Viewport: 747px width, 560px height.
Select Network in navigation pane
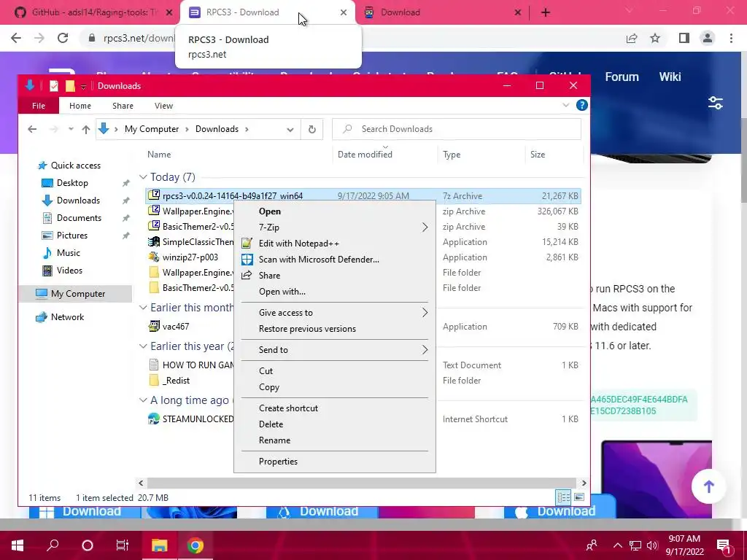(67, 317)
